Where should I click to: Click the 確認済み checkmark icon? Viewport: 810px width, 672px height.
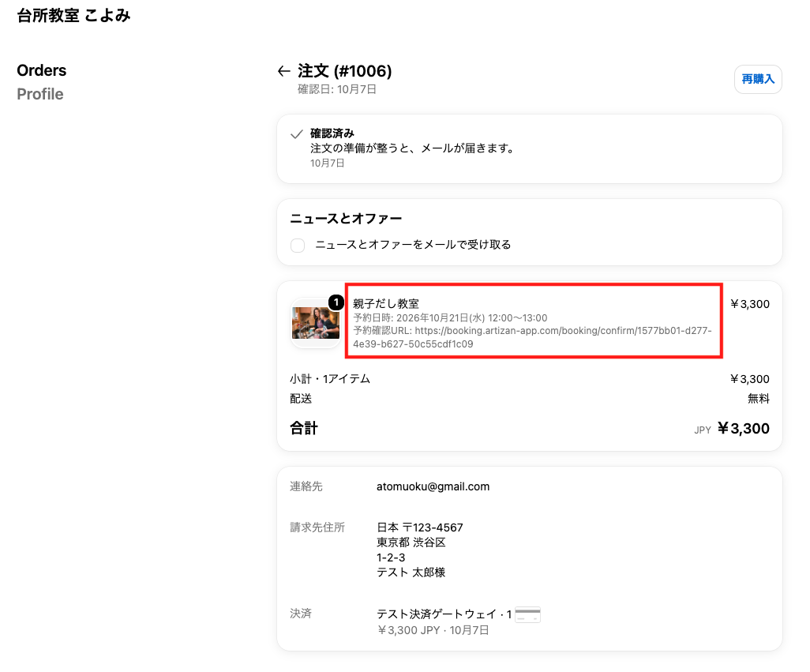(297, 134)
